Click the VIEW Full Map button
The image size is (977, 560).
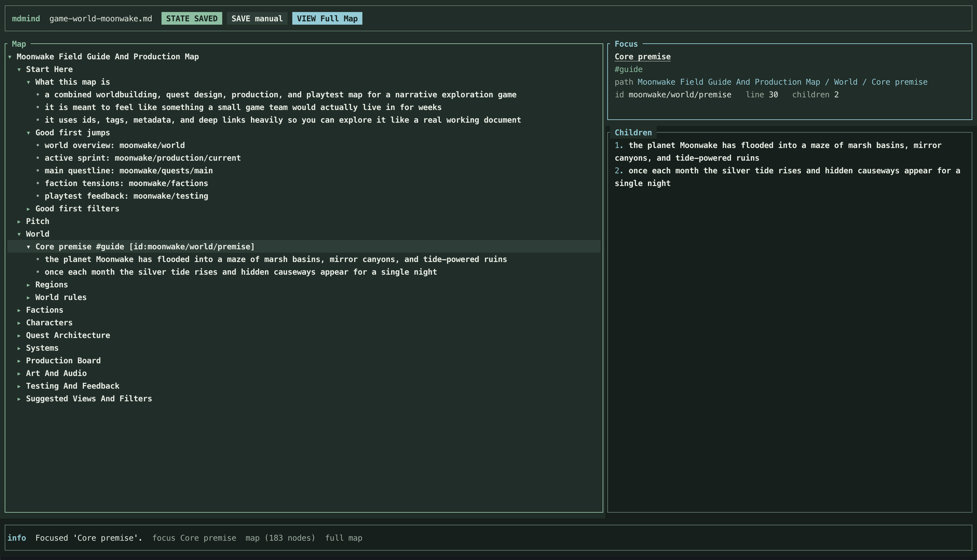click(x=327, y=18)
